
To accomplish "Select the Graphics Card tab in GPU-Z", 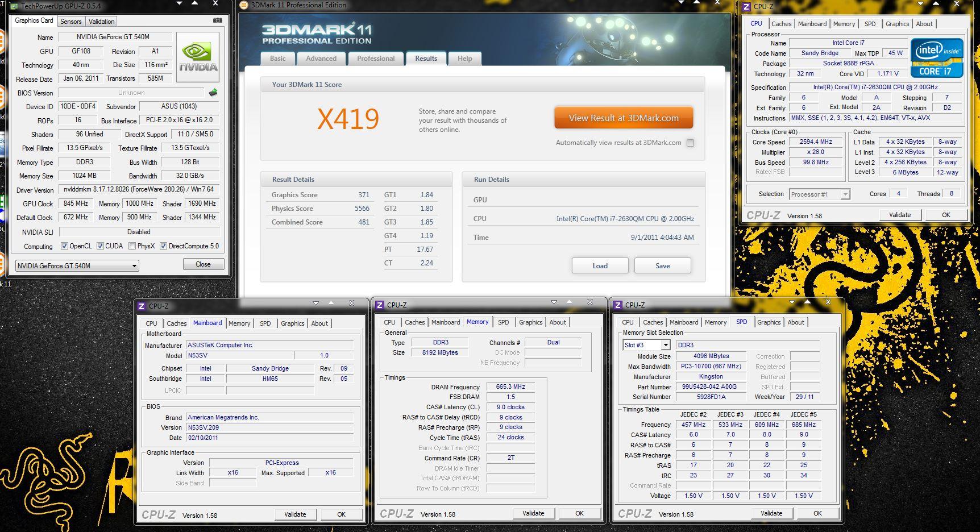I will click(x=34, y=20).
